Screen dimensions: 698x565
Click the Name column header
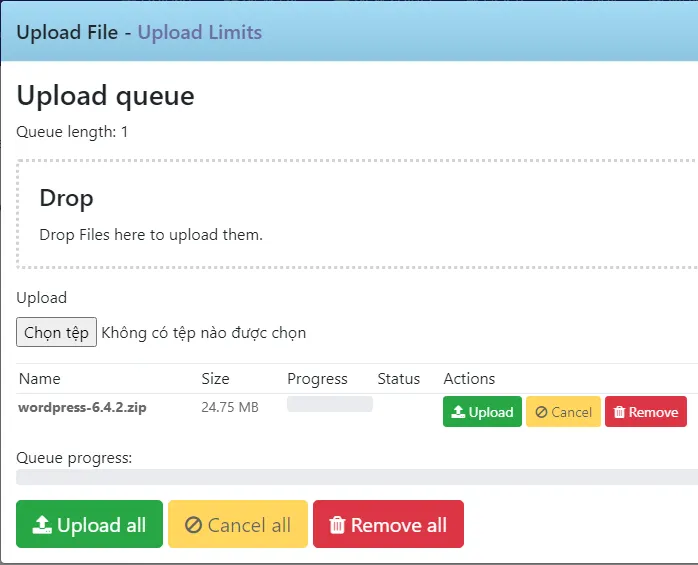pos(39,379)
